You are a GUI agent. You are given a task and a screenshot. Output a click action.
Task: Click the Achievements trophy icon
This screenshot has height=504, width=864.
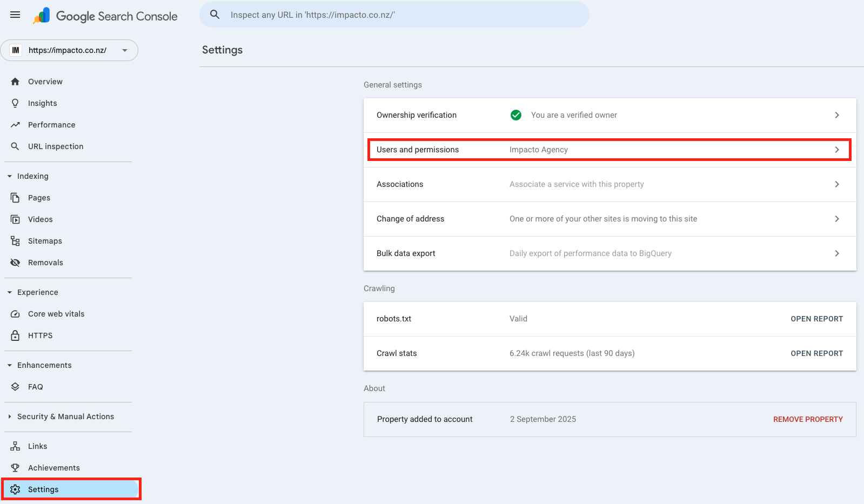[x=15, y=468]
